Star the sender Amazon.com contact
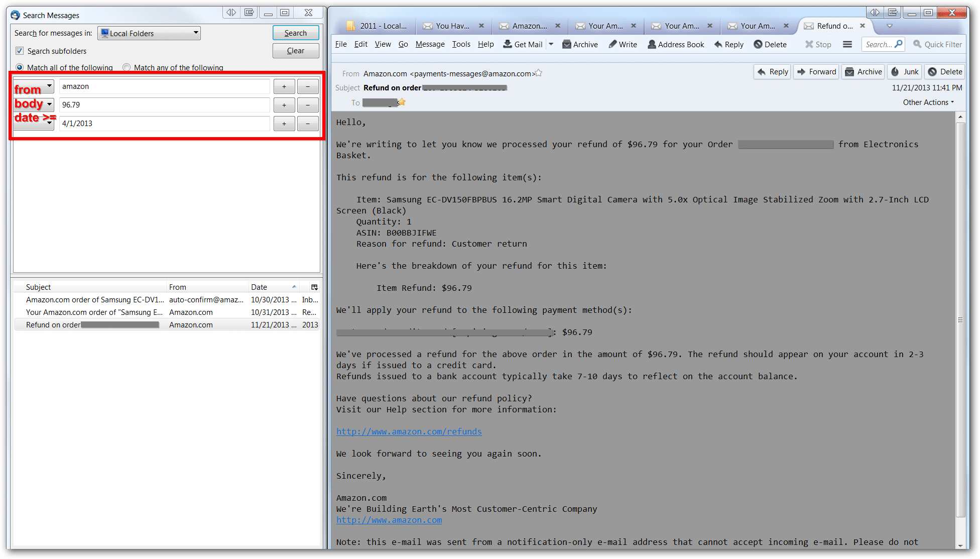The height and width of the screenshot is (559, 980). [x=538, y=73]
